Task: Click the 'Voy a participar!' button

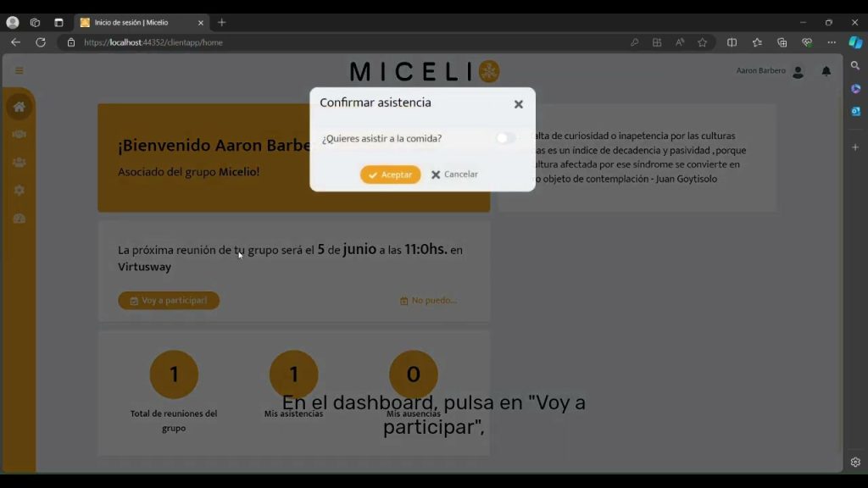Action: coord(169,301)
